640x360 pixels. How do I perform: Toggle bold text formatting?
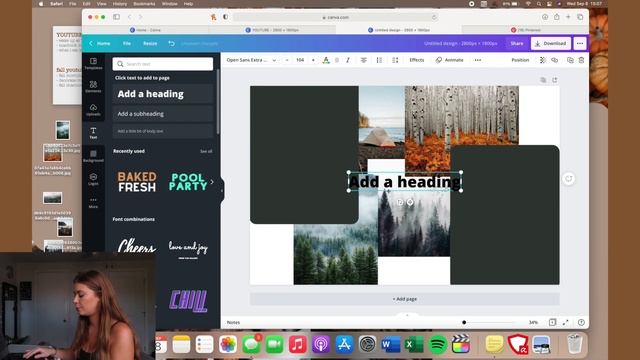pos(337,60)
